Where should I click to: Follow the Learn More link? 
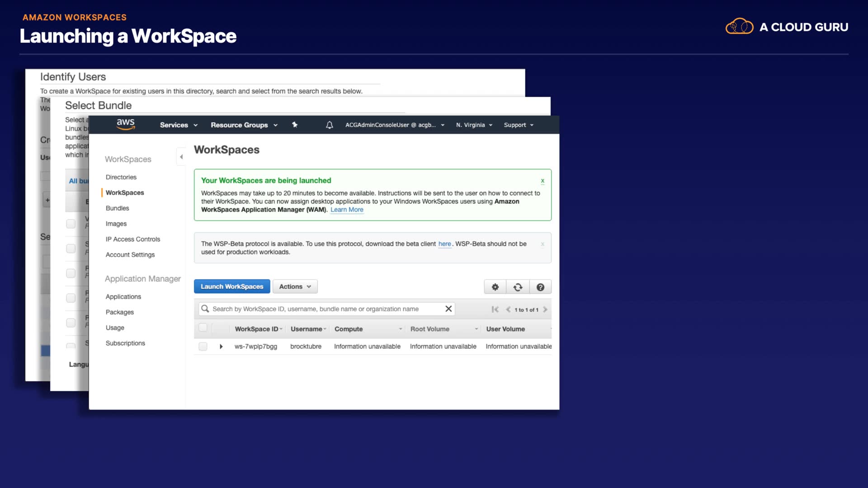[x=347, y=210]
